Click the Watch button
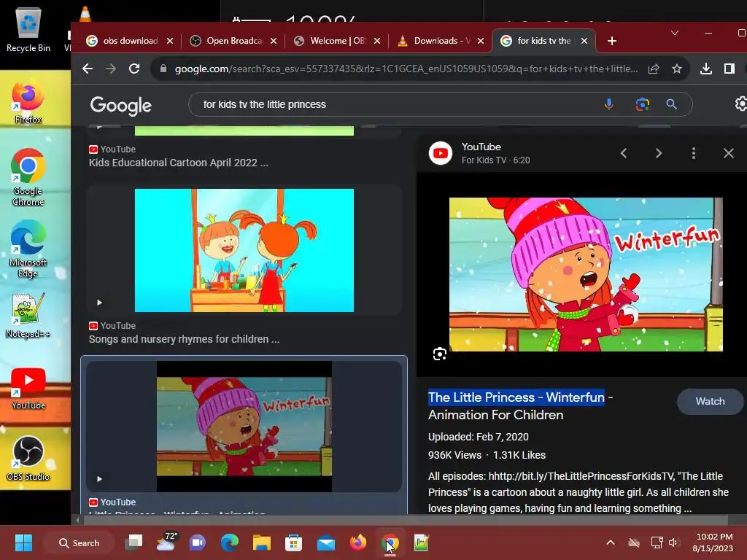The height and width of the screenshot is (560, 747). pyautogui.click(x=710, y=401)
